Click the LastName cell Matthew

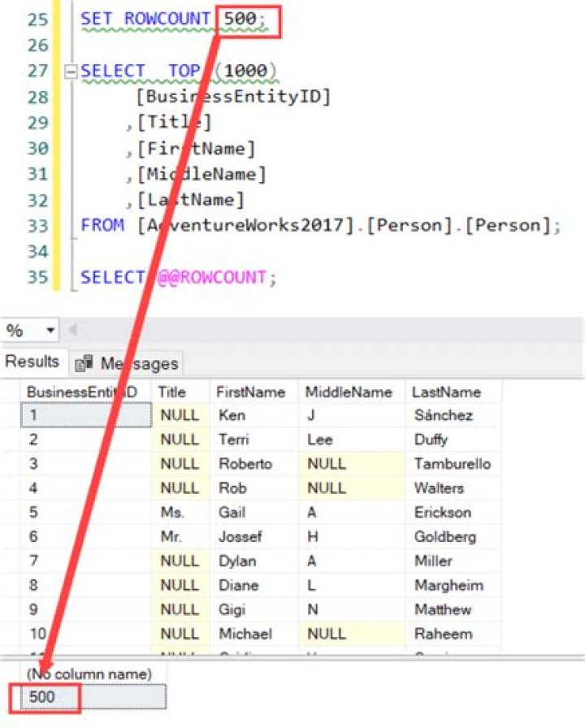point(453,609)
